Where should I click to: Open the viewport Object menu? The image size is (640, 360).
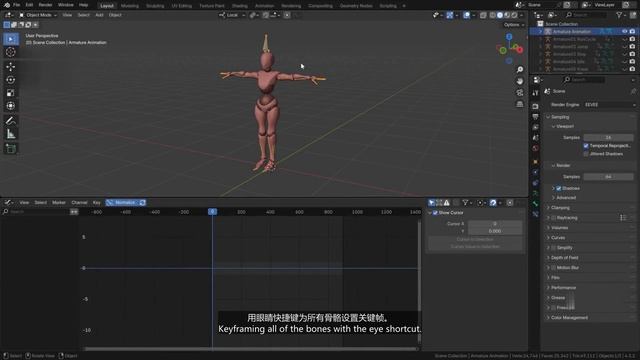(x=115, y=15)
